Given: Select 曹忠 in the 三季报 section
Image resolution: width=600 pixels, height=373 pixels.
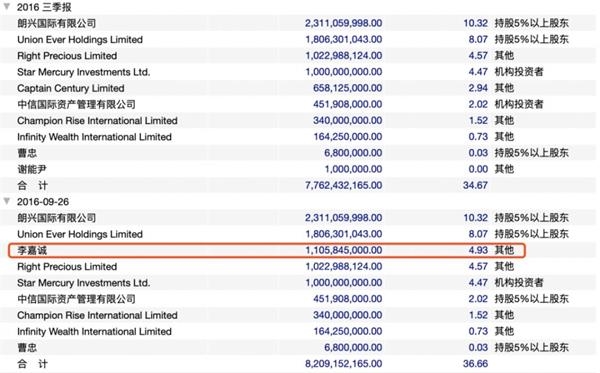Looking at the screenshot, I should click(27, 153).
